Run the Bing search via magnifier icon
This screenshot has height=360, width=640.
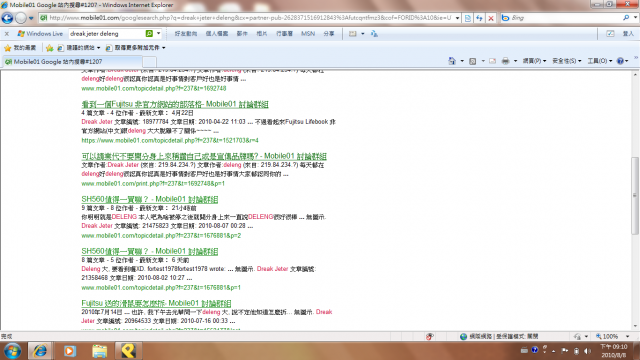[x=626, y=18]
